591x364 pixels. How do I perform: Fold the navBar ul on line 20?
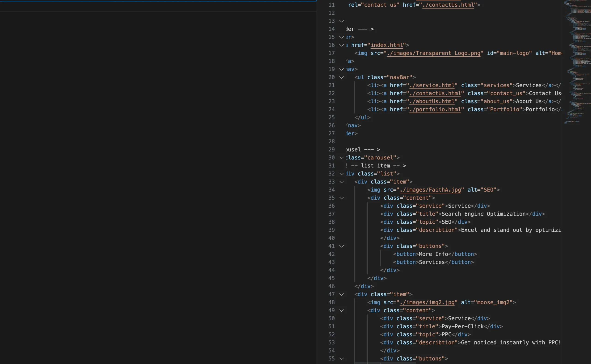coord(341,77)
